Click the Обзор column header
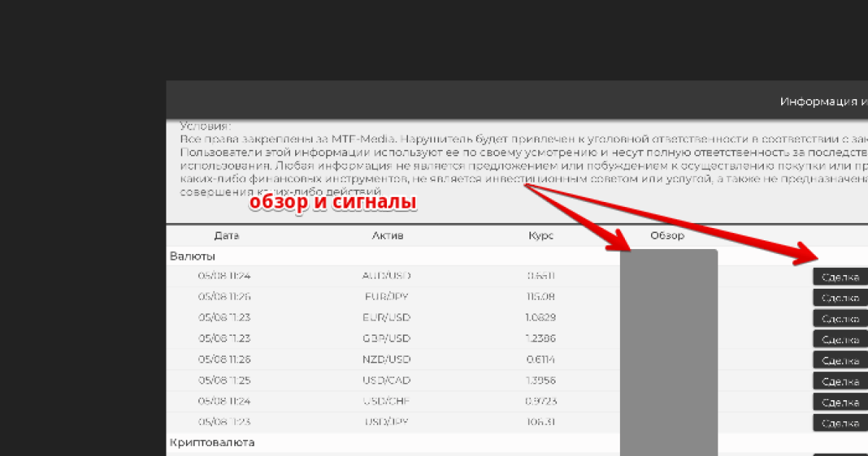This screenshot has width=868, height=456. point(667,236)
